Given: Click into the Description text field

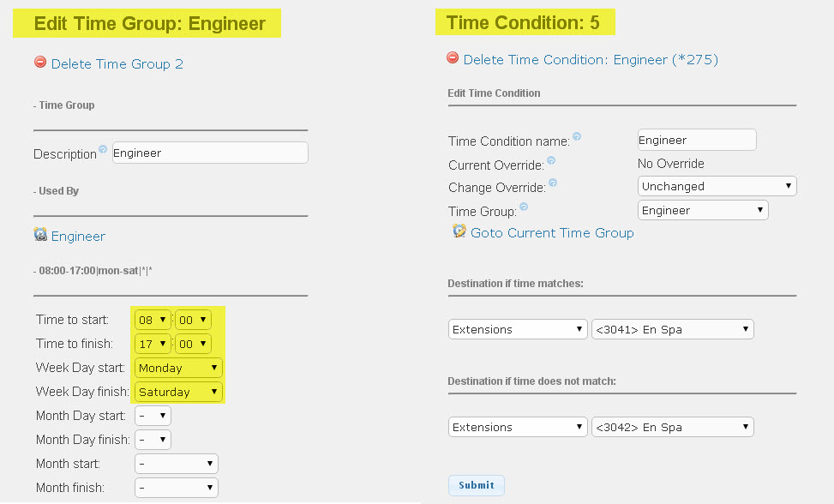Looking at the screenshot, I should tap(210, 153).
